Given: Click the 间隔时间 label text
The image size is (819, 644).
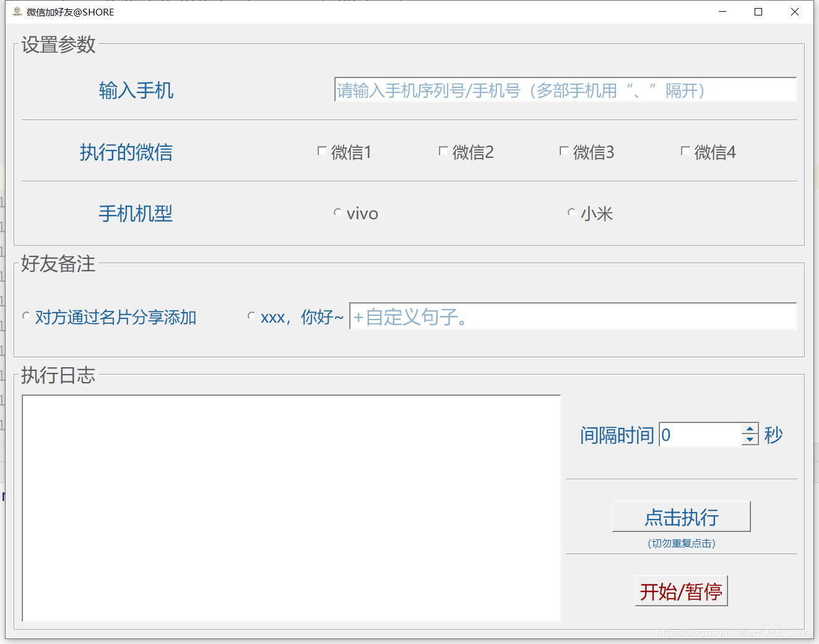Looking at the screenshot, I should point(617,435).
